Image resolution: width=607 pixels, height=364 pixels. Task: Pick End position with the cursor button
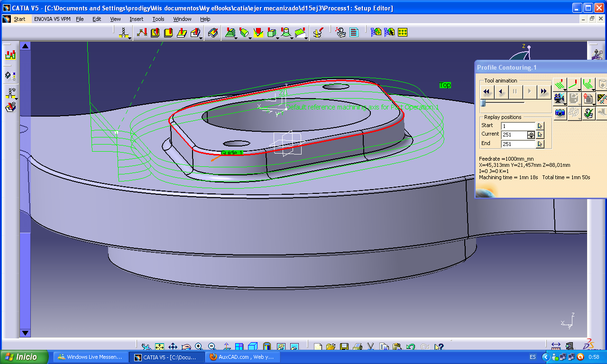(540, 144)
